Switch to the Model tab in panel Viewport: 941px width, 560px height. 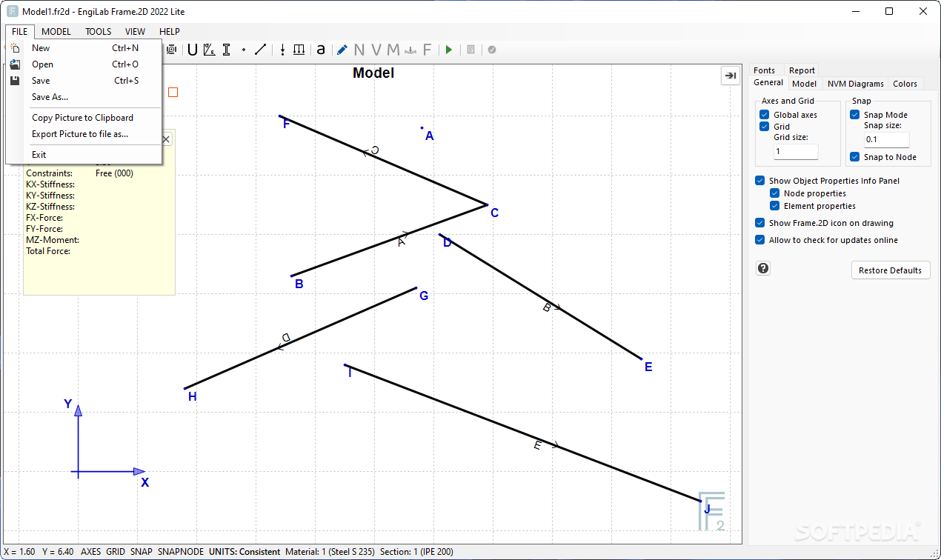(805, 84)
